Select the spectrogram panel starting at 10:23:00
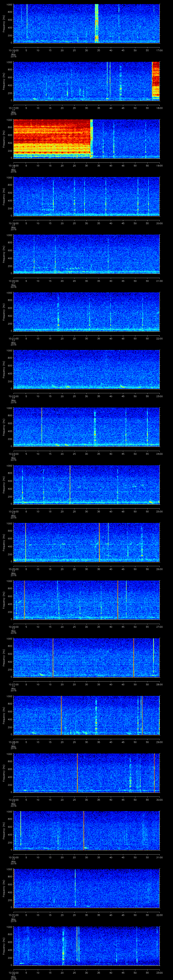Image resolution: width=173 pixels, height=980 pixels. click(86, 427)
